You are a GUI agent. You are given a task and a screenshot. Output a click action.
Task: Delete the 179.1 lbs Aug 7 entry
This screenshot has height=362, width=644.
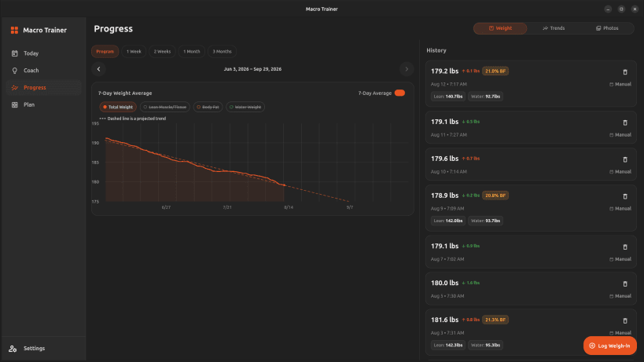point(625,247)
